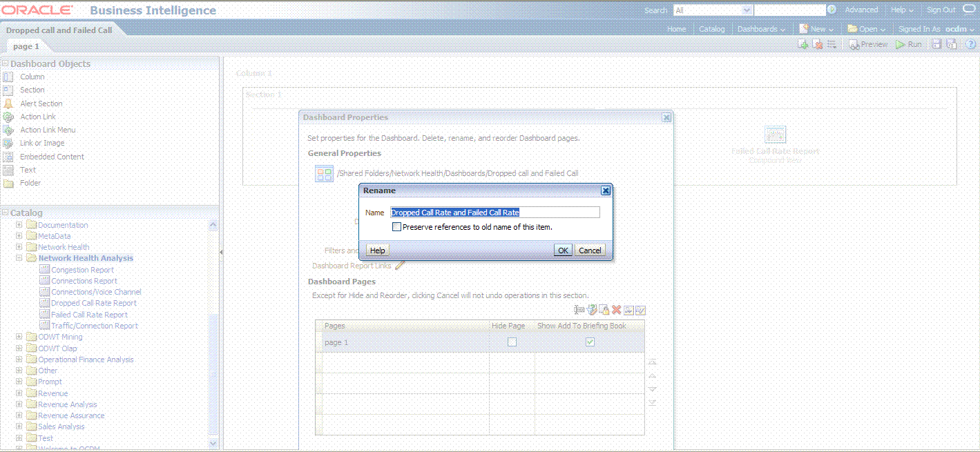
Task: Click the red X delete page icon
Action: 616,310
